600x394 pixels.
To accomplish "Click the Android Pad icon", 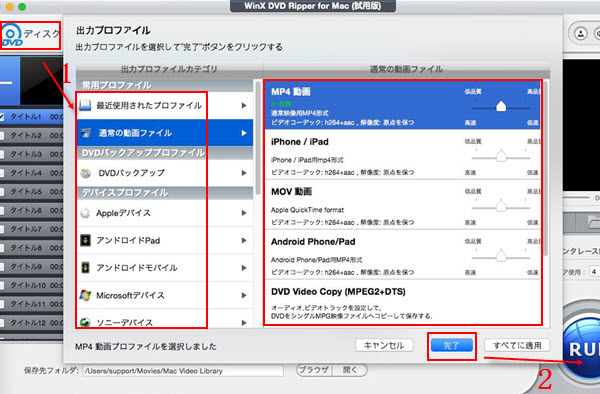I will [x=85, y=240].
